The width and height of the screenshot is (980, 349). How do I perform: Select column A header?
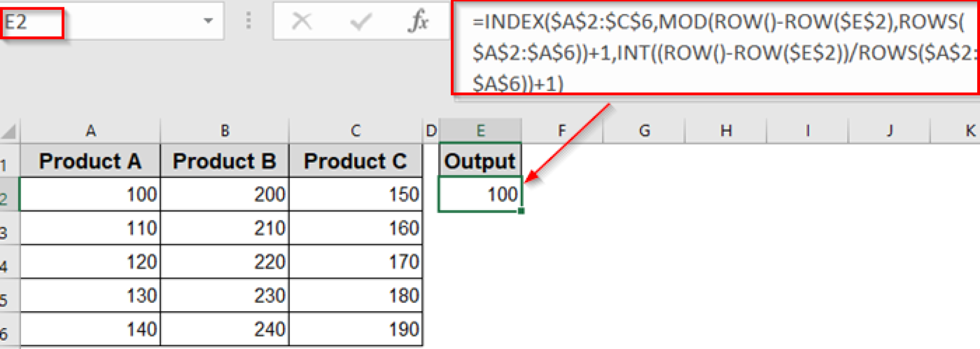[90, 131]
